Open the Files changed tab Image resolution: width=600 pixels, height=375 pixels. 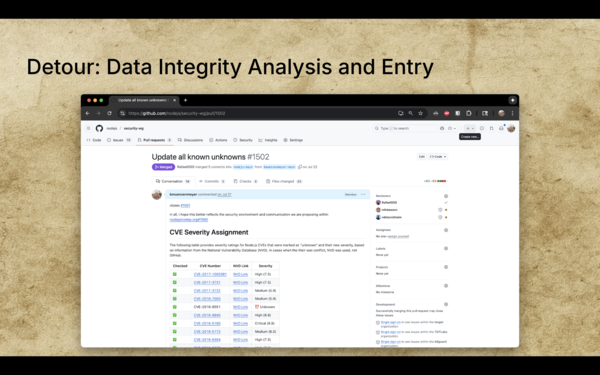pos(284,181)
